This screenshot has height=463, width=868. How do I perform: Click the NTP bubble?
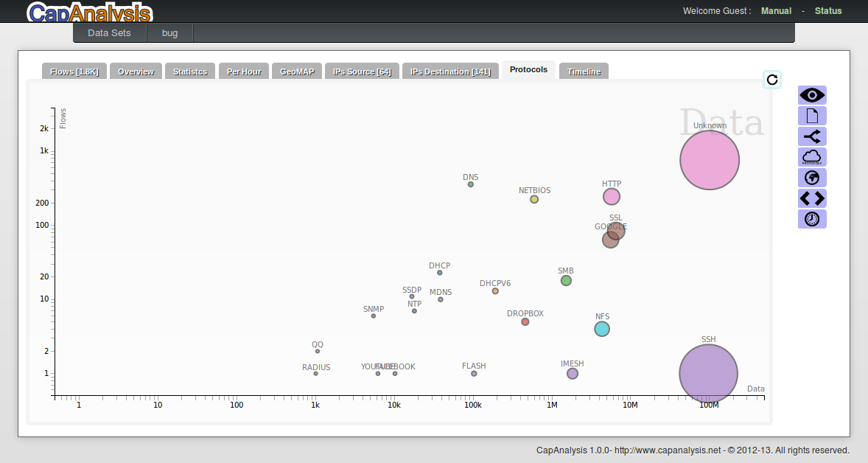coord(414,311)
